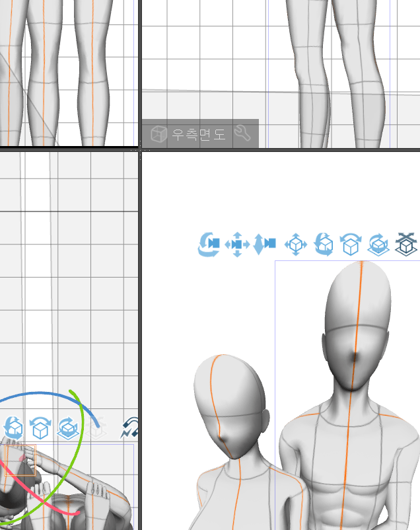This screenshot has width=420, height=530.
Task: Click the orange-boxed selected foot part
Action: pos(20,460)
